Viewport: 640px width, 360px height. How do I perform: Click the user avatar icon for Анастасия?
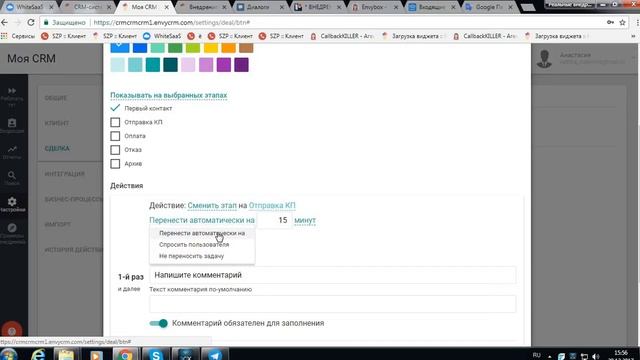(x=544, y=59)
